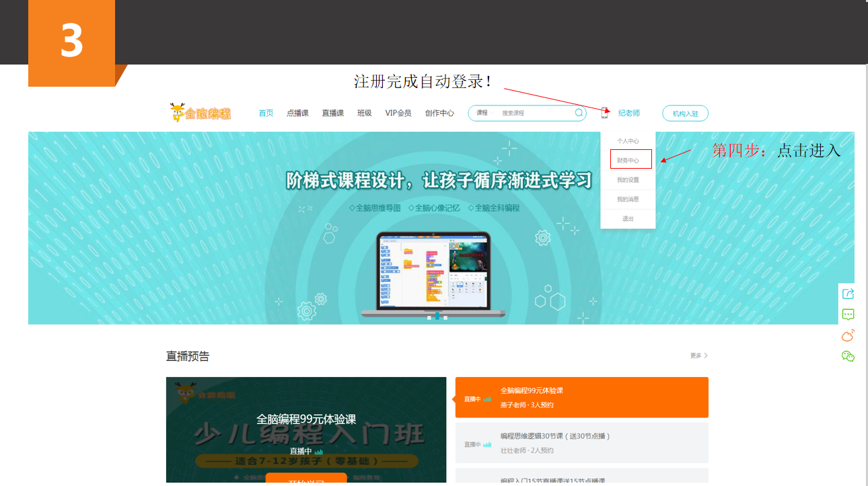Click the 直播预告 section heading
Image resolution: width=868 pixels, height=486 pixels.
188,356
